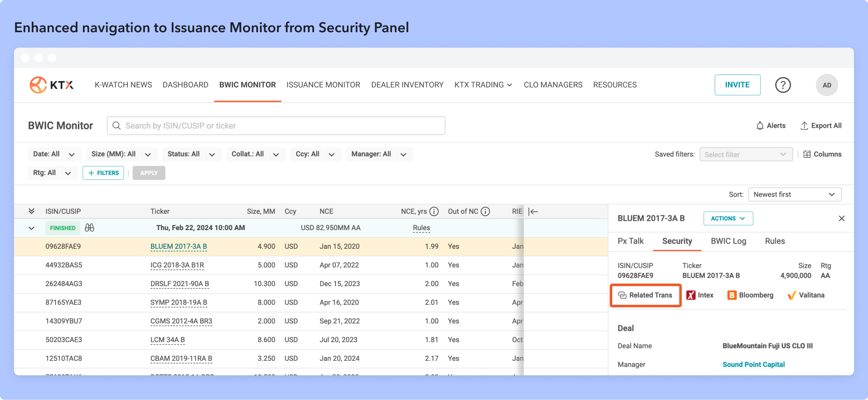Expand all rows with double chevron
868x400 pixels.
coord(31,211)
